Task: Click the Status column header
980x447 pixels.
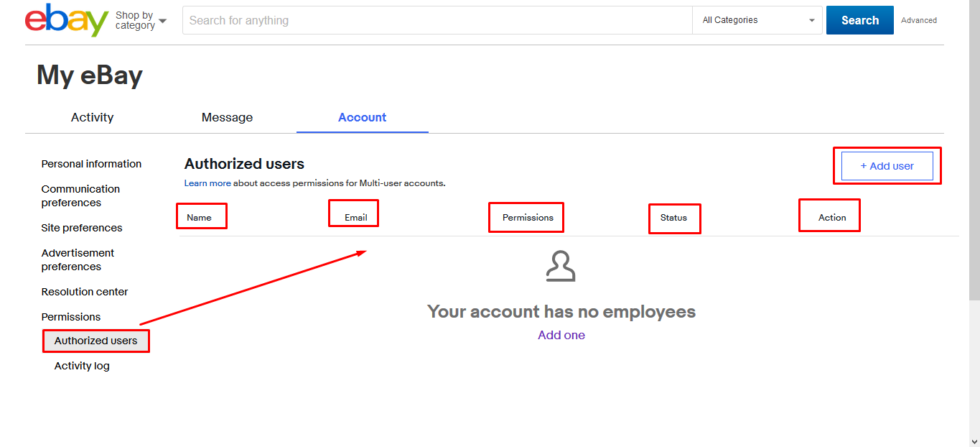Action: pos(673,218)
